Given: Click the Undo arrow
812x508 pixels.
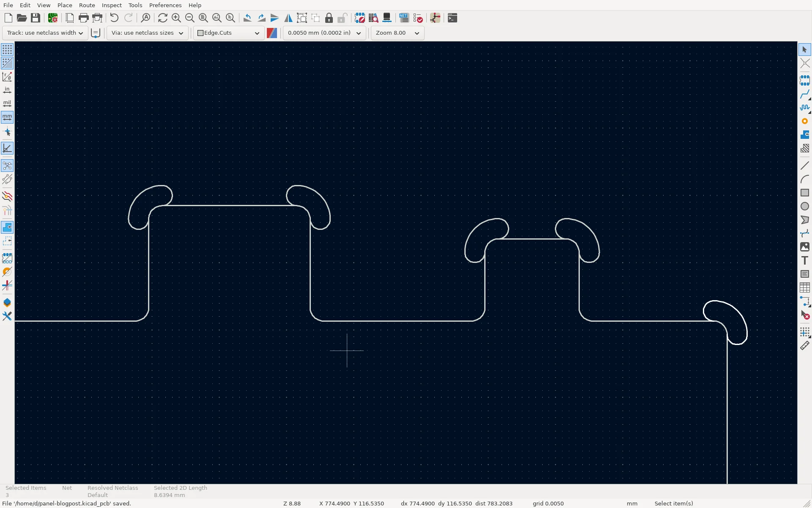Looking at the screenshot, I should click(x=114, y=18).
